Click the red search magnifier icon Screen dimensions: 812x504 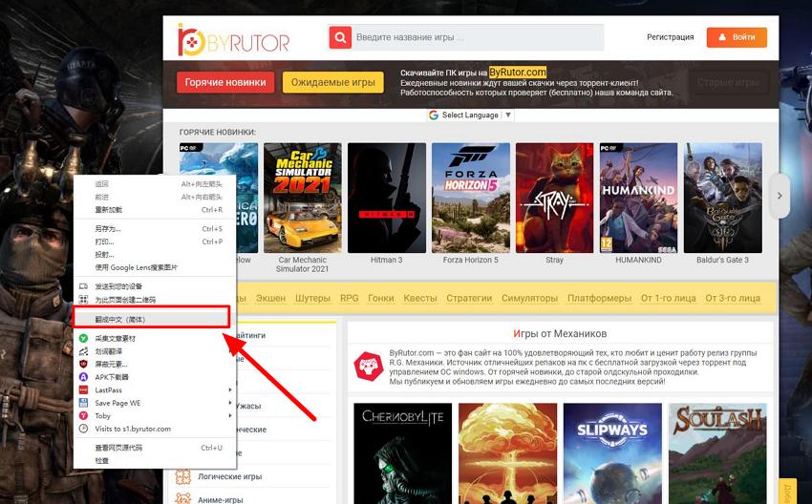click(x=340, y=37)
